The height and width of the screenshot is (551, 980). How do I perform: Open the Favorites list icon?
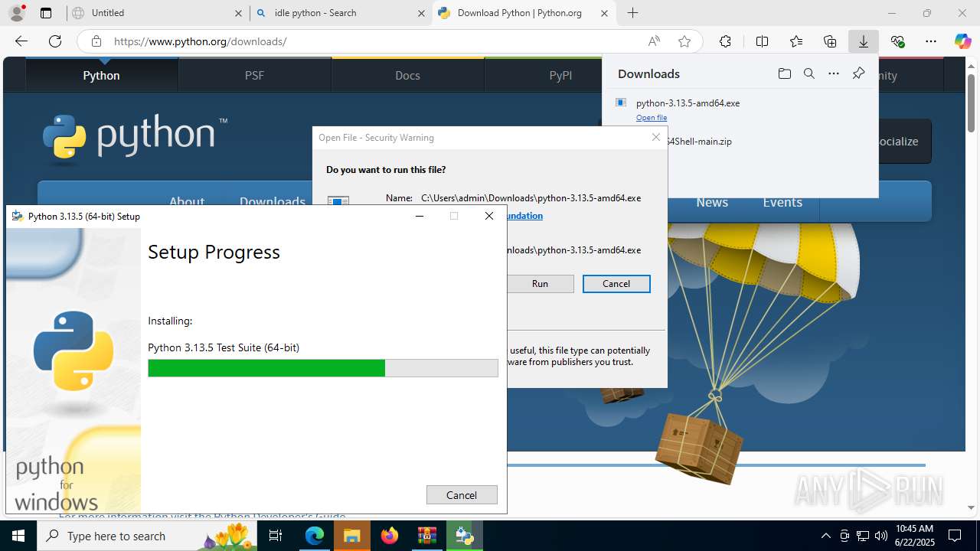(x=796, y=41)
